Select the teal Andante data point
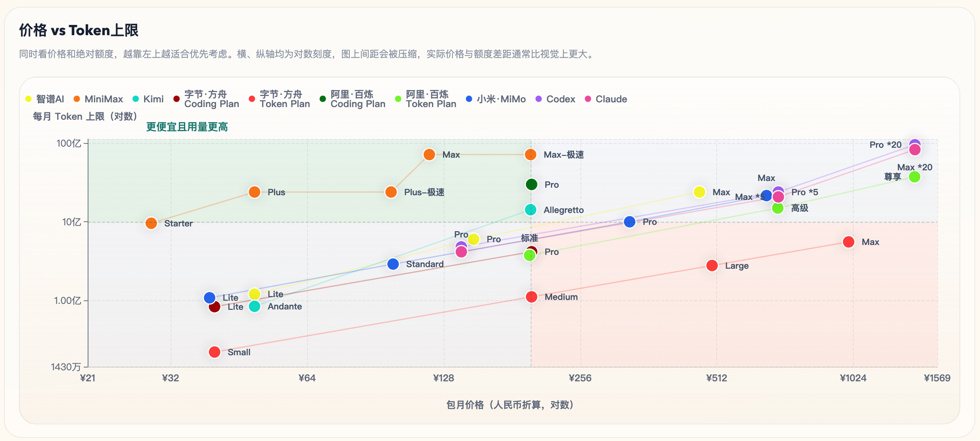The image size is (980, 441). point(255,306)
